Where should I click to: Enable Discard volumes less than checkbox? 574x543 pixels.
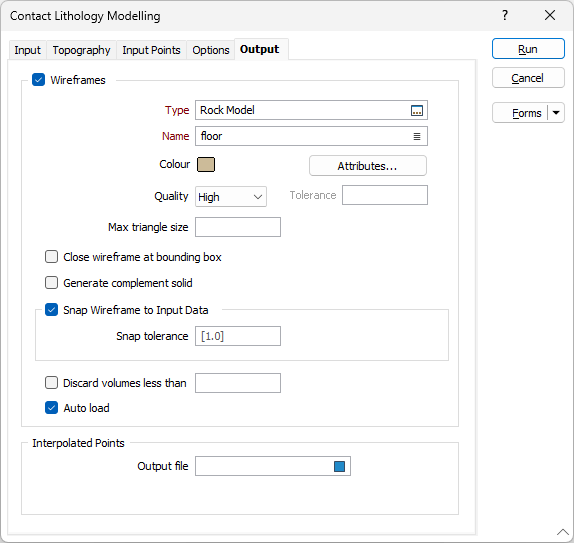51,383
